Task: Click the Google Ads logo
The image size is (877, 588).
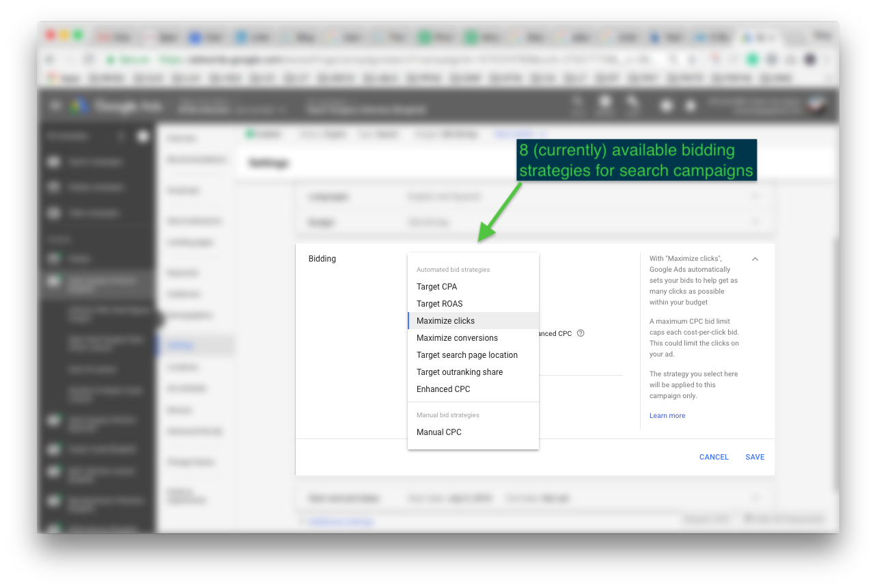Action: pos(116,106)
